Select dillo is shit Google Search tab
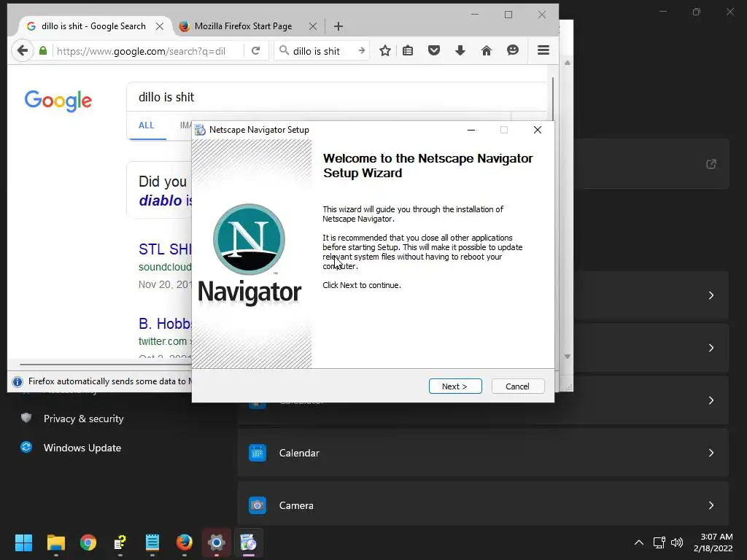747x560 pixels. point(93,26)
